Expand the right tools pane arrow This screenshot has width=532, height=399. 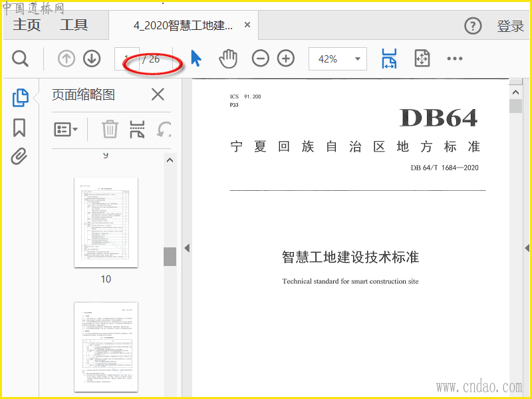click(527, 248)
